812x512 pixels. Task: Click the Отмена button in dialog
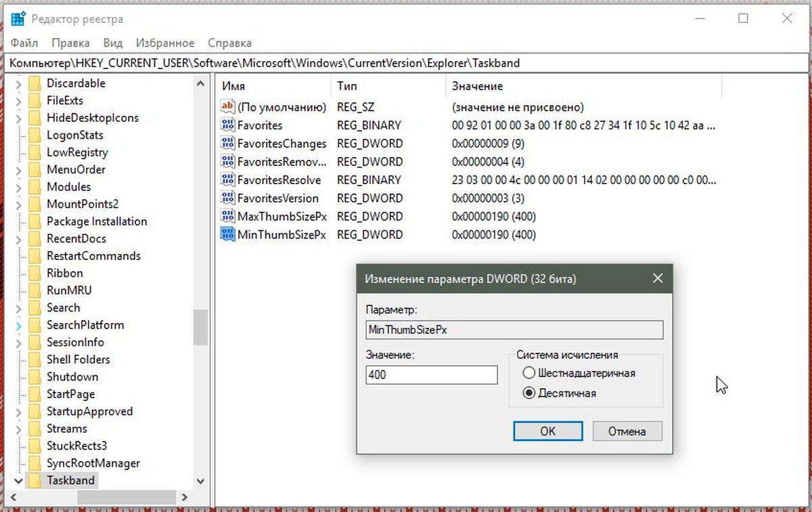pos(627,431)
